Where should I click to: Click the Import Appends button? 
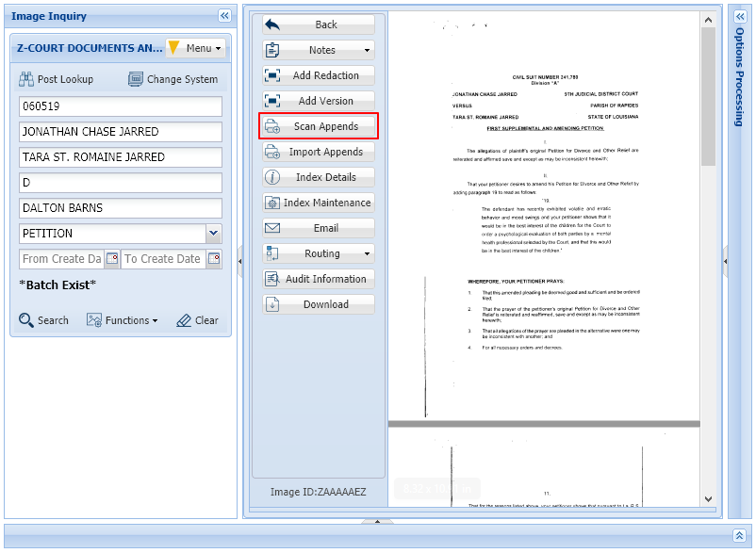319,152
